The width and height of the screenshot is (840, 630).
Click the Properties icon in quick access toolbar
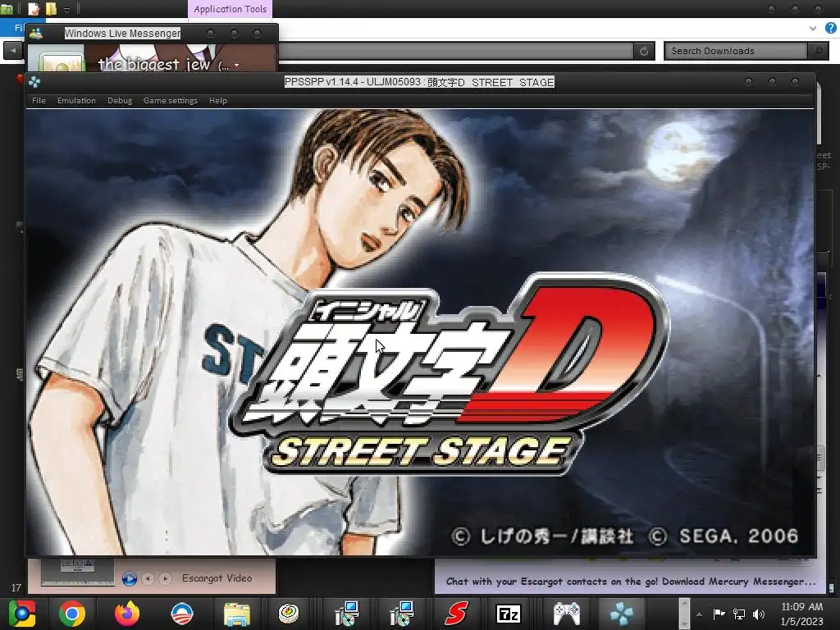(x=33, y=9)
